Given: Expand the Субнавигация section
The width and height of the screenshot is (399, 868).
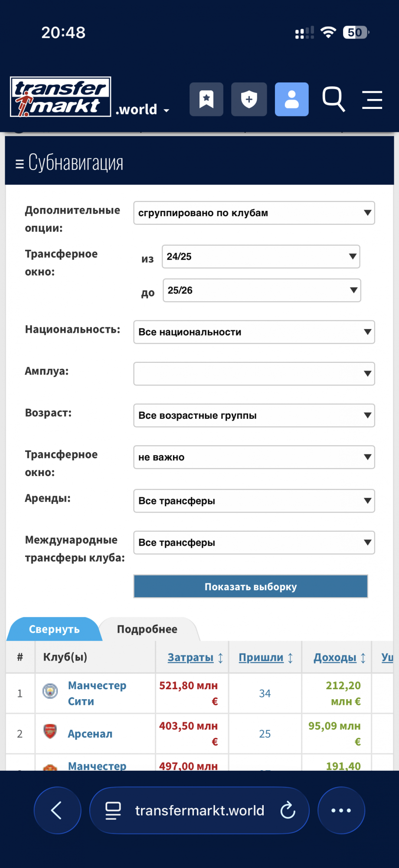Looking at the screenshot, I should (x=69, y=163).
